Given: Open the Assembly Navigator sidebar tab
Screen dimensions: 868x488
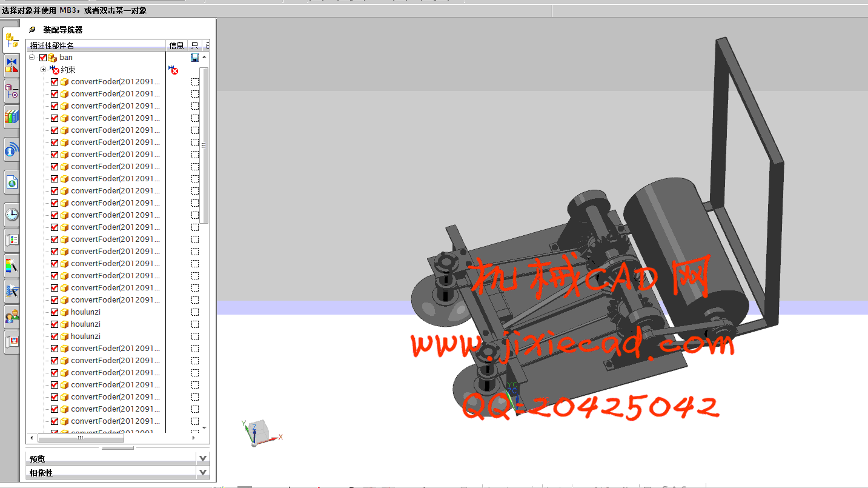Looking at the screenshot, I should click(x=12, y=40).
